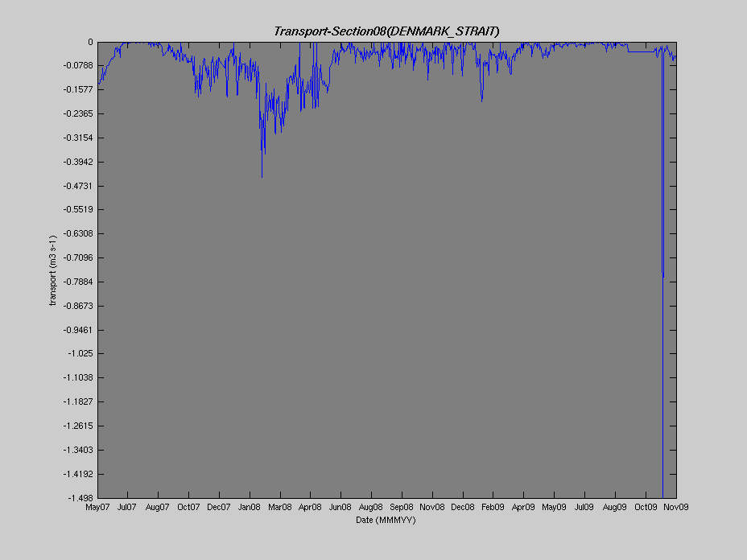Select y-axis value -1.1827
Image resolution: width=747 pixels, height=560 pixels.
coord(78,402)
